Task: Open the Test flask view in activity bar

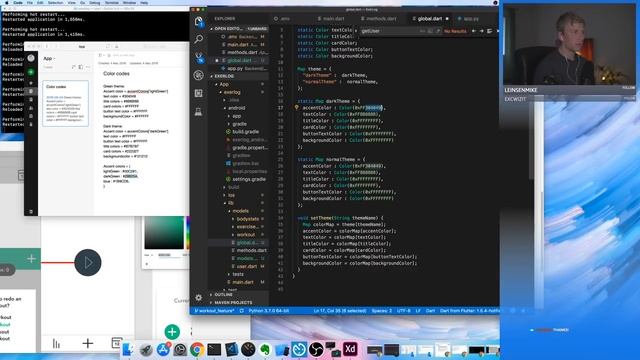Action: (x=199, y=111)
